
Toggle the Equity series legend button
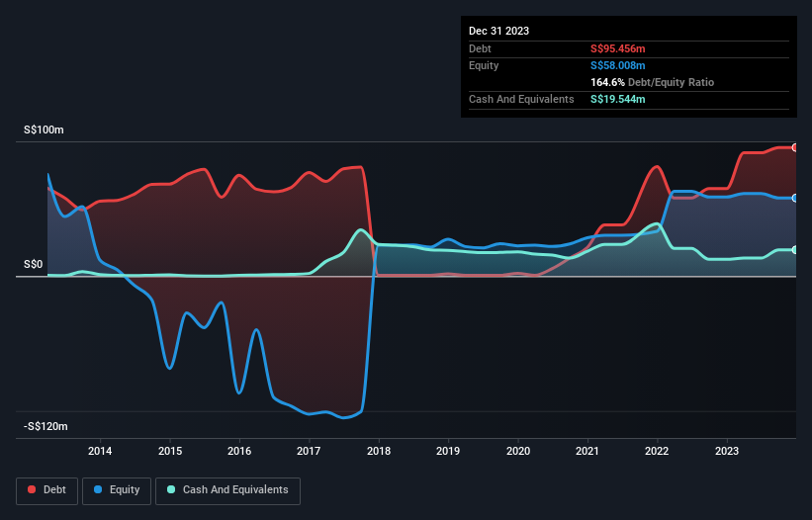(x=117, y=490)
